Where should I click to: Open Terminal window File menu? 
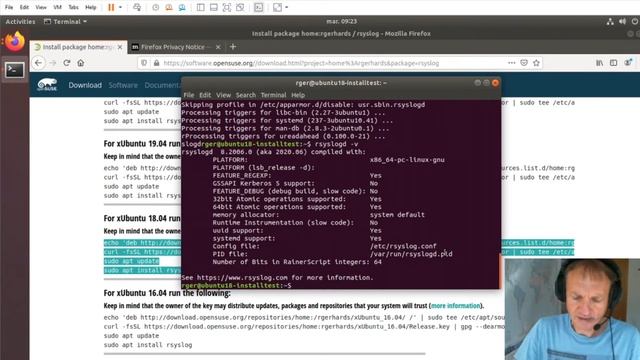coord(189,95)
